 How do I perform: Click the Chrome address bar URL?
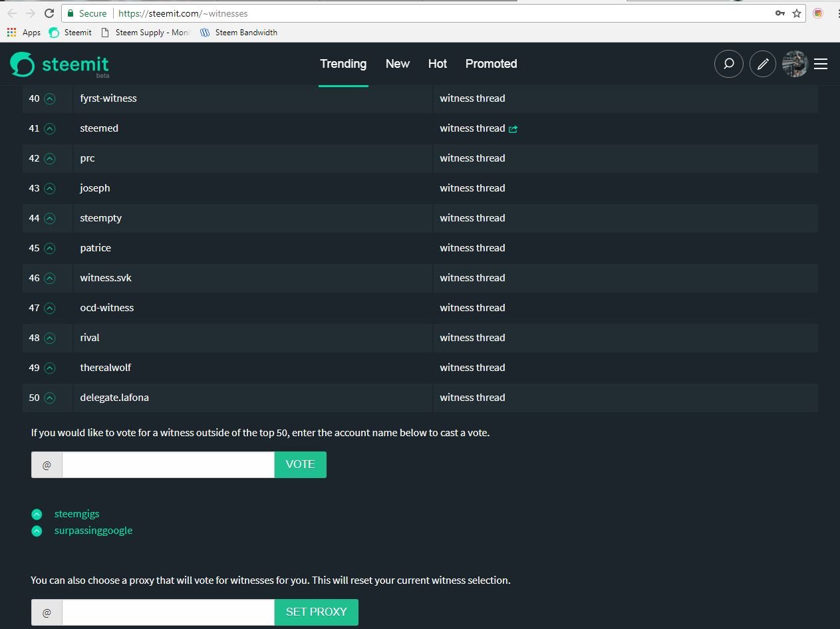coord(183,13)
